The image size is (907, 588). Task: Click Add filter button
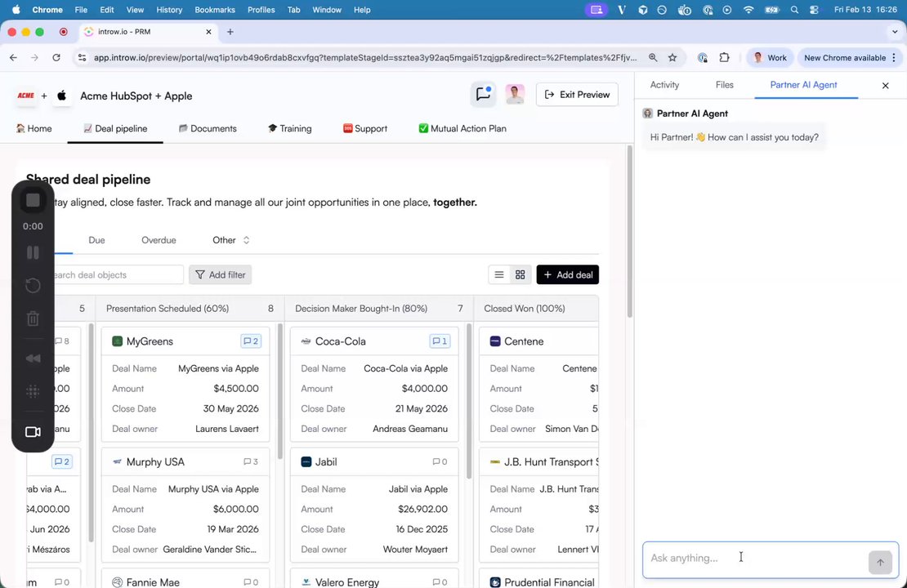point(221,274)
